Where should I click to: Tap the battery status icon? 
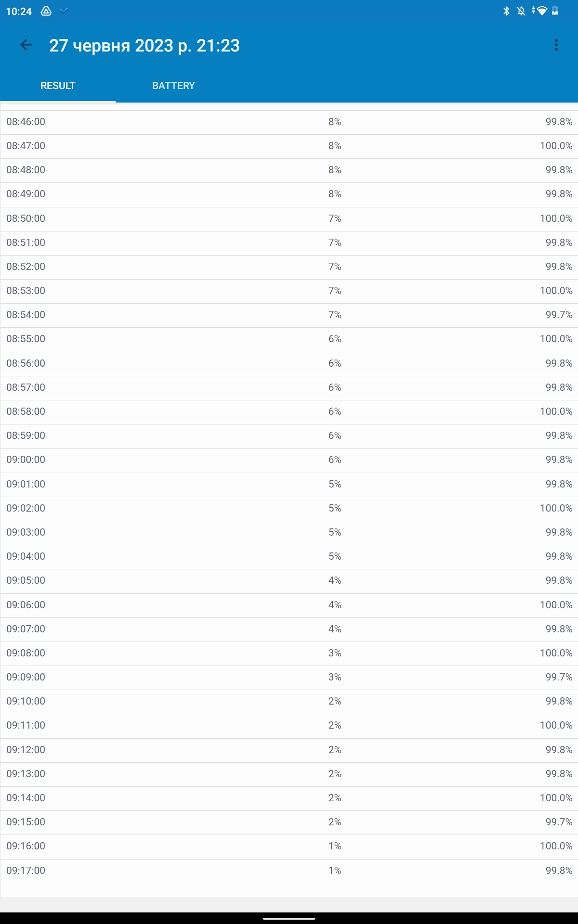[555, 11]
